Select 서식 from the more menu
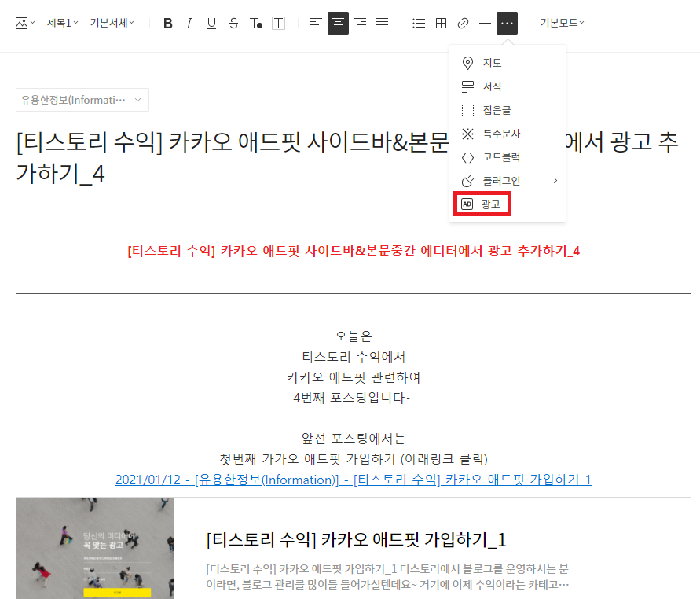Viewport: 700px width, 599px height. point(508,86)
